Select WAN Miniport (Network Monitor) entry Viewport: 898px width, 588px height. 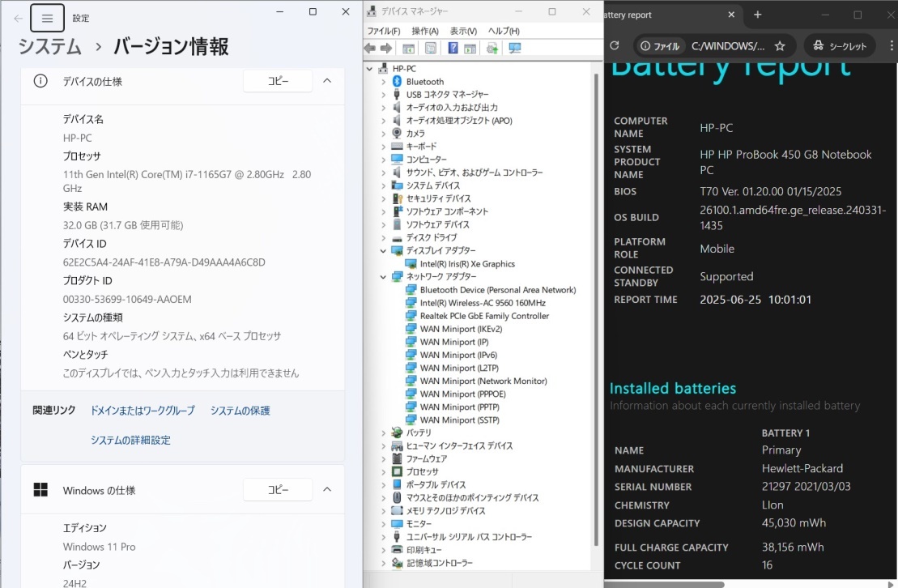coord(483,381)
